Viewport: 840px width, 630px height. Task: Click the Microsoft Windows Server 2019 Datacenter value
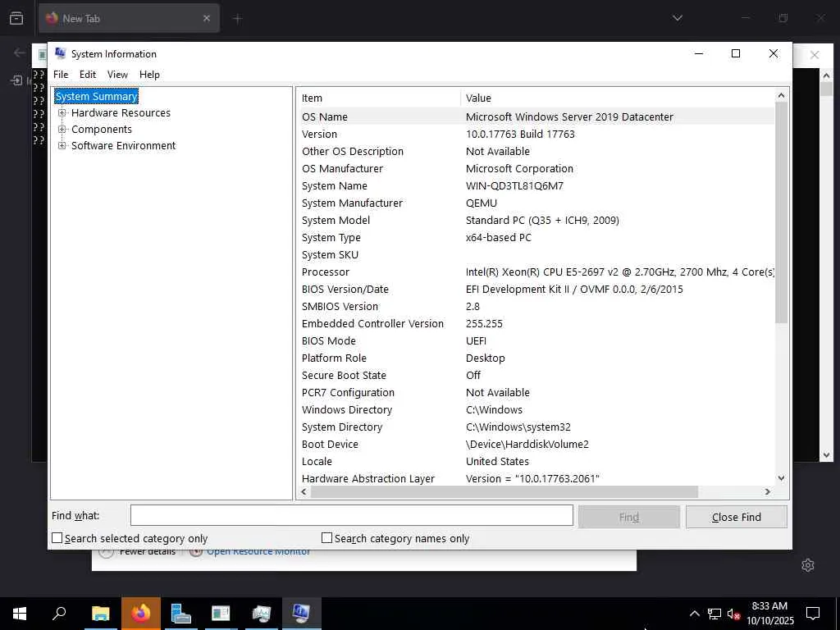point(569,116)
